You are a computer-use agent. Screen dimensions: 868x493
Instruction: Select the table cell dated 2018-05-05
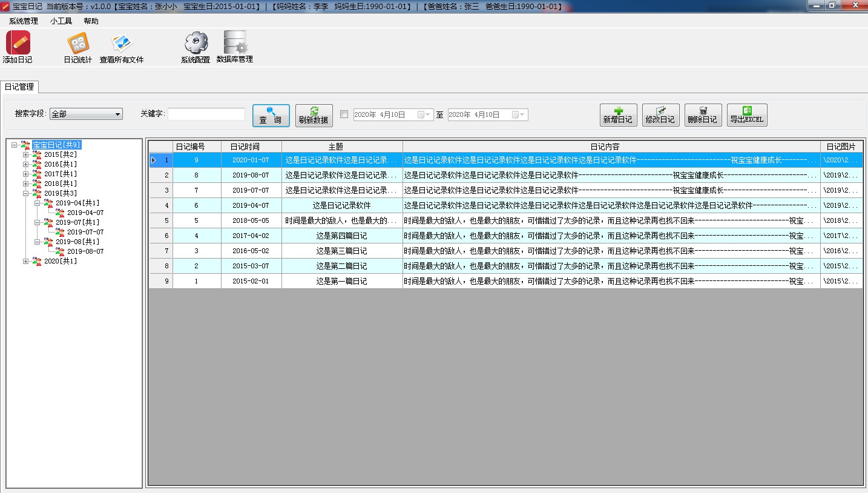[x=251, y=220]
